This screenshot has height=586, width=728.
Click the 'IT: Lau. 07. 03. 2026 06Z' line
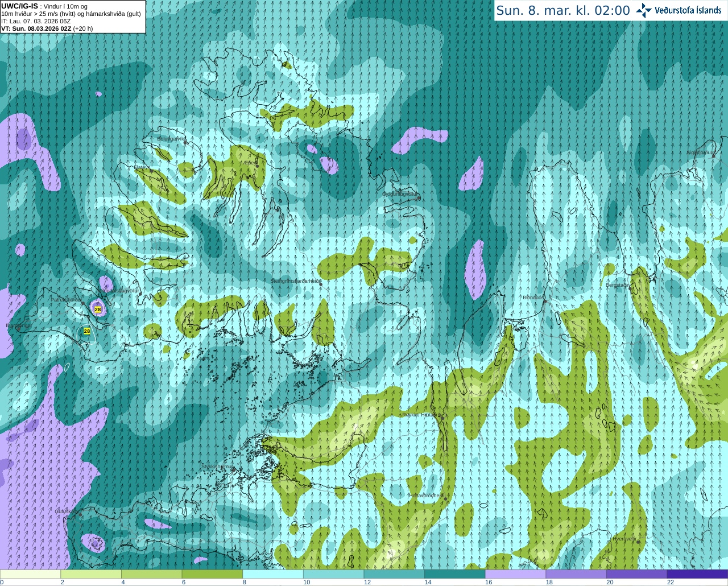click(36, 21)
